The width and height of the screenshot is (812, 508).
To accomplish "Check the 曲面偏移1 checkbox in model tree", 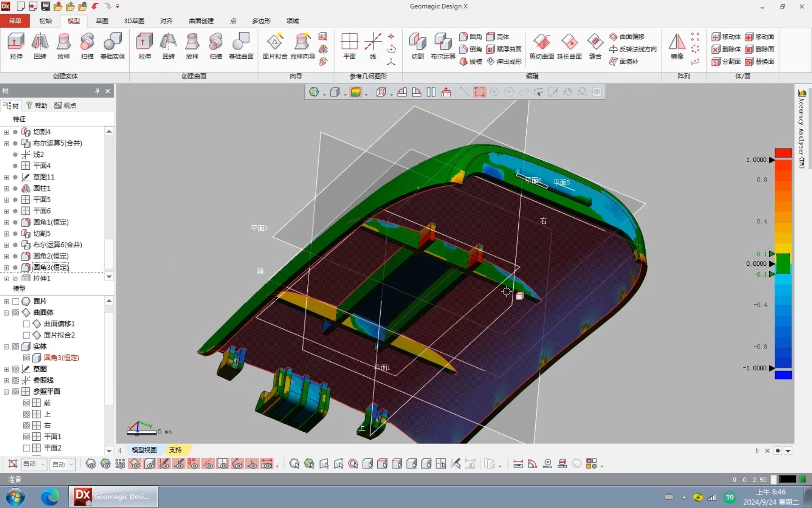I will pyautogui.click(x=27, y=324).
